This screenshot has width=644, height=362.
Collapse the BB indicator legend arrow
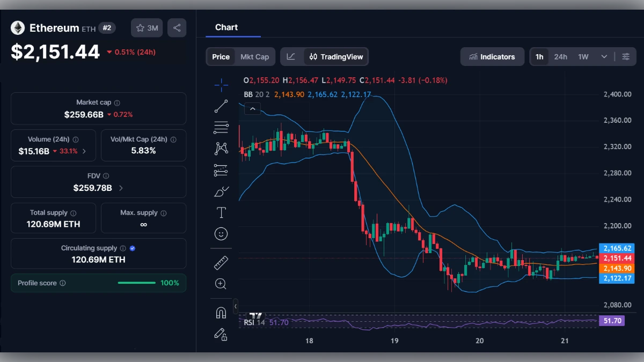(252, 108)
